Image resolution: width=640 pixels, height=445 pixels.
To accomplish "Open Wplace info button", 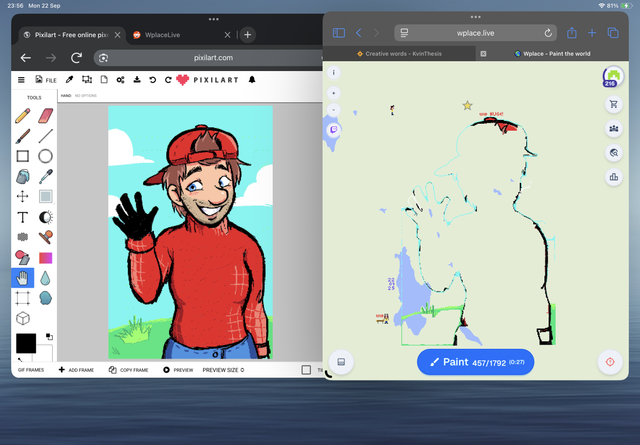I will pyautogui.click(x=333, y=73).
